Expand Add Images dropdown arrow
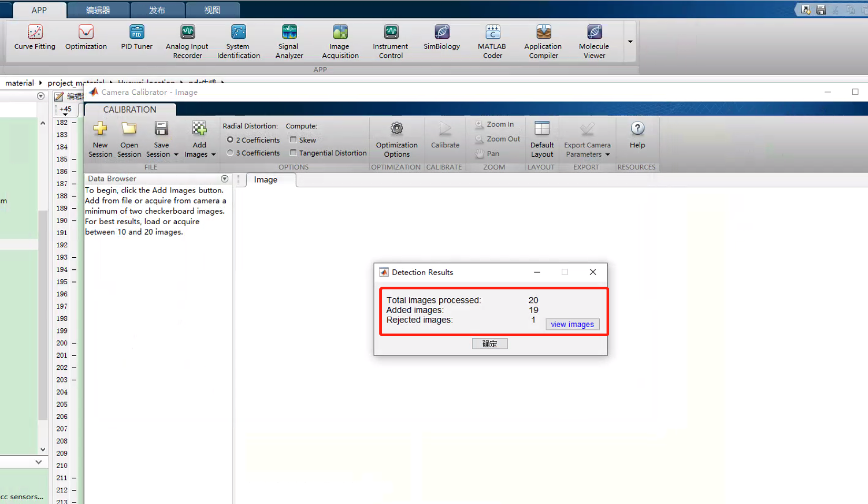This screenshot has width=868, height=504. [x=214, y=155]
